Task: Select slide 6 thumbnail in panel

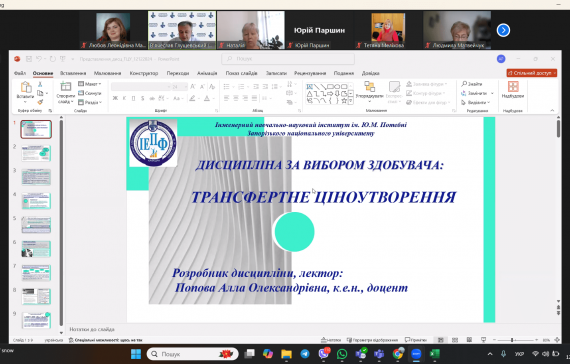Action: (36, 249)
